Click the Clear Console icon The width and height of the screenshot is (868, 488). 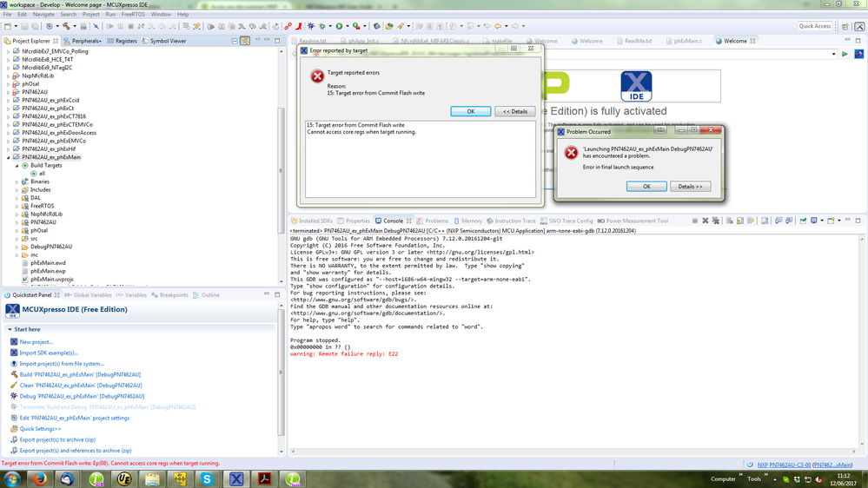tap(730, 221)
